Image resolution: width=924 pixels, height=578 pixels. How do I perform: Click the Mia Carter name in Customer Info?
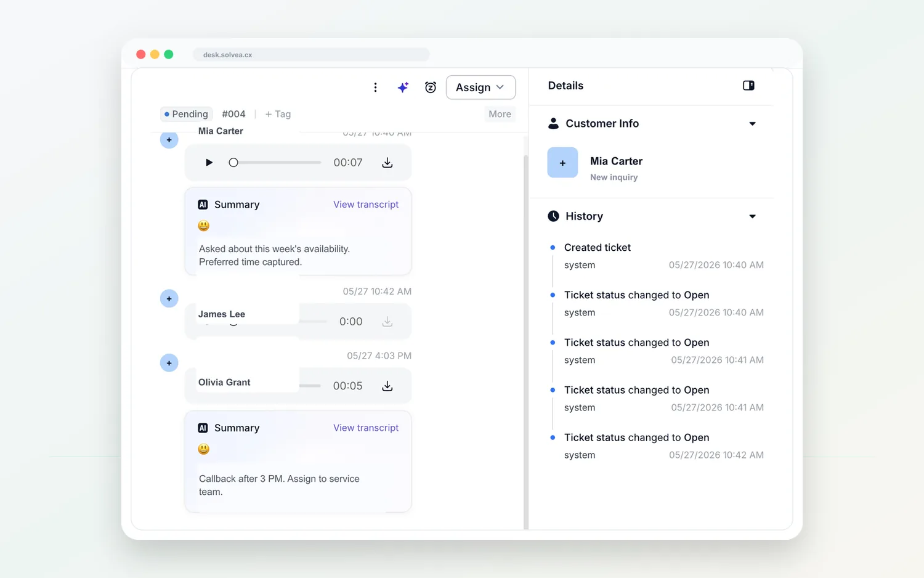(x=617, y=161)
